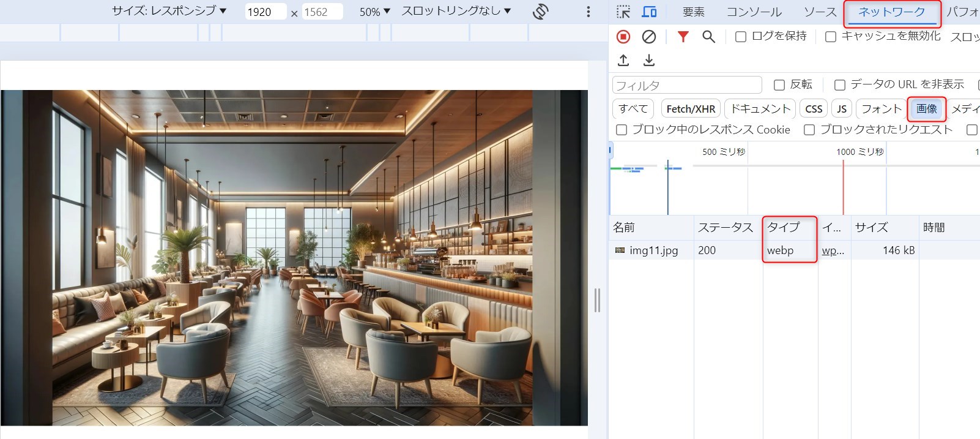Open the three-dot device toolbar menu
This screenshot has width=980, height=439.
(588, 12)
